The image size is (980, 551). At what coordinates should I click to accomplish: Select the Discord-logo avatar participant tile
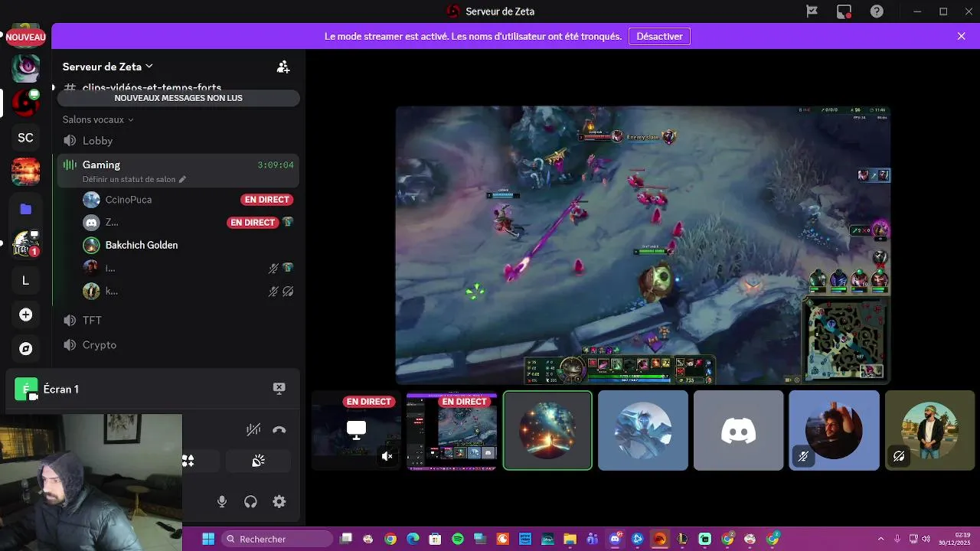pos(739,430)
